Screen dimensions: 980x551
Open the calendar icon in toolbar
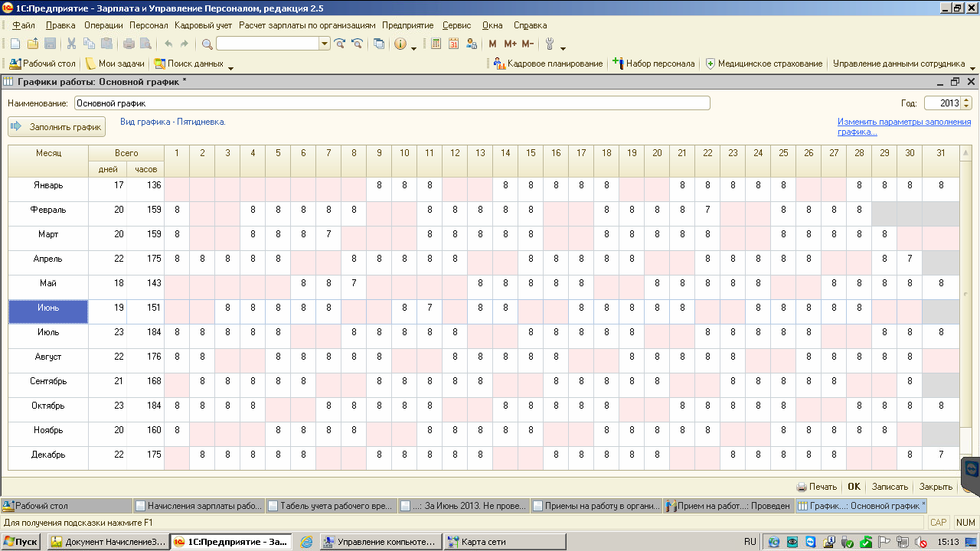454,44
